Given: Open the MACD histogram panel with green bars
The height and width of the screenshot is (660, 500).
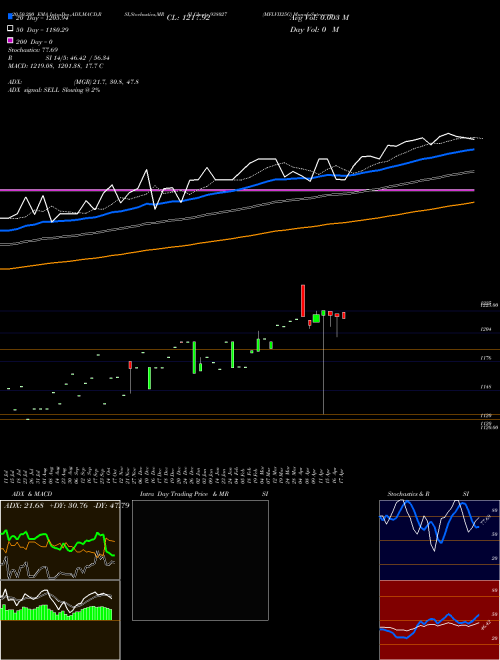Looking at the screenshot, I should [x=60, y=620].
